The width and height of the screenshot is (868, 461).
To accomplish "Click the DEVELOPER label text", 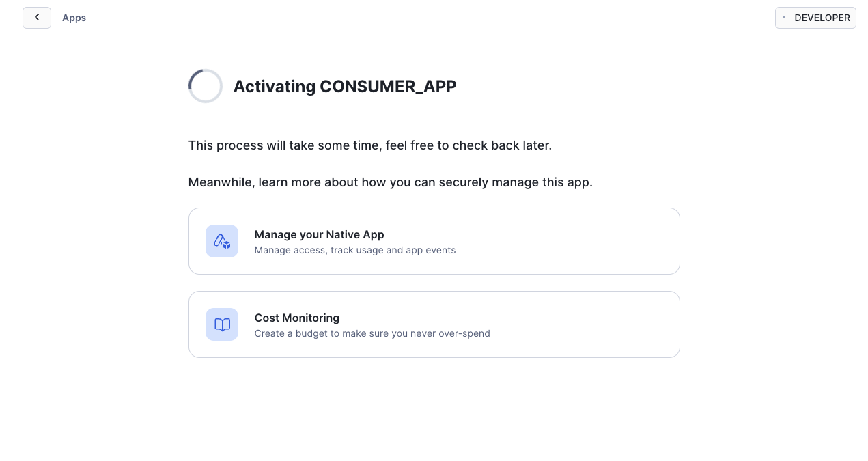I will coord(822,18).
